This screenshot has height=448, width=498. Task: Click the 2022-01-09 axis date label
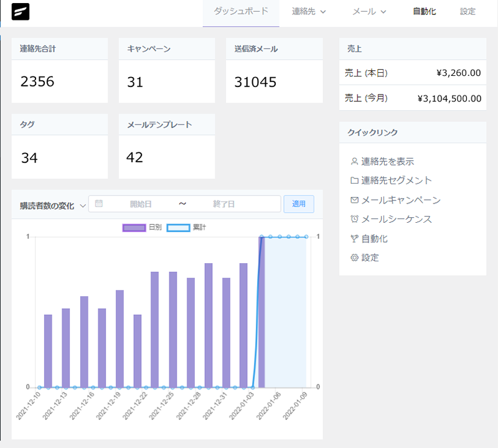[295, 406]
